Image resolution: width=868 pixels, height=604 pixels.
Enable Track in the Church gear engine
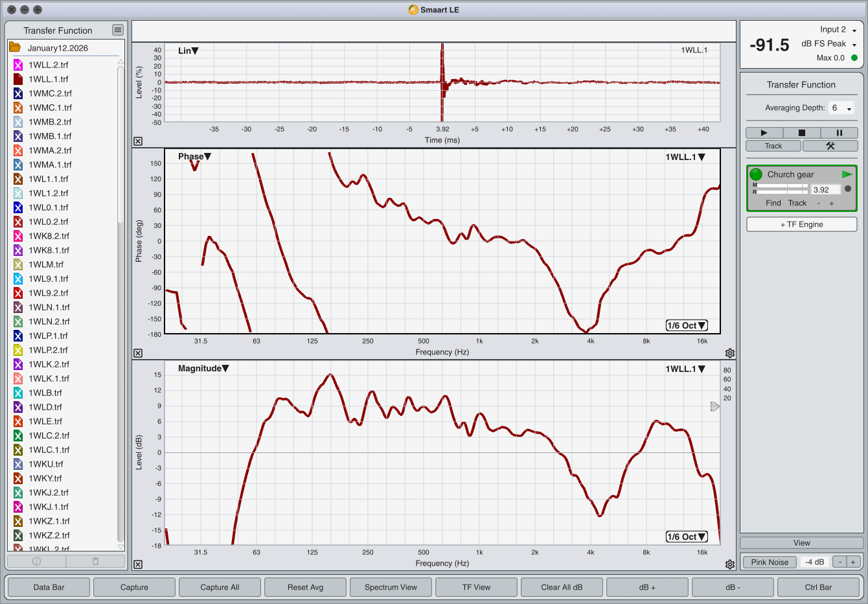click(797, 203)
